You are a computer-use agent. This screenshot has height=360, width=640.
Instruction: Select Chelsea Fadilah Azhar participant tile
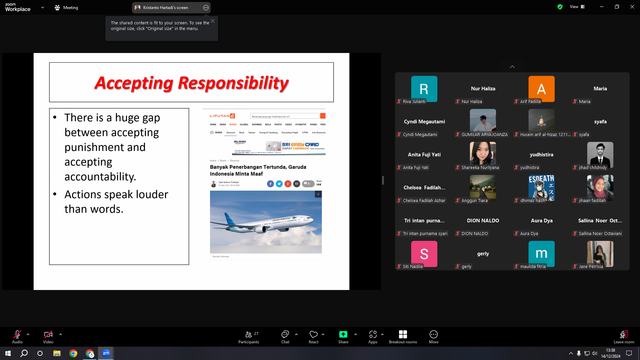click(x=424, y=188)
